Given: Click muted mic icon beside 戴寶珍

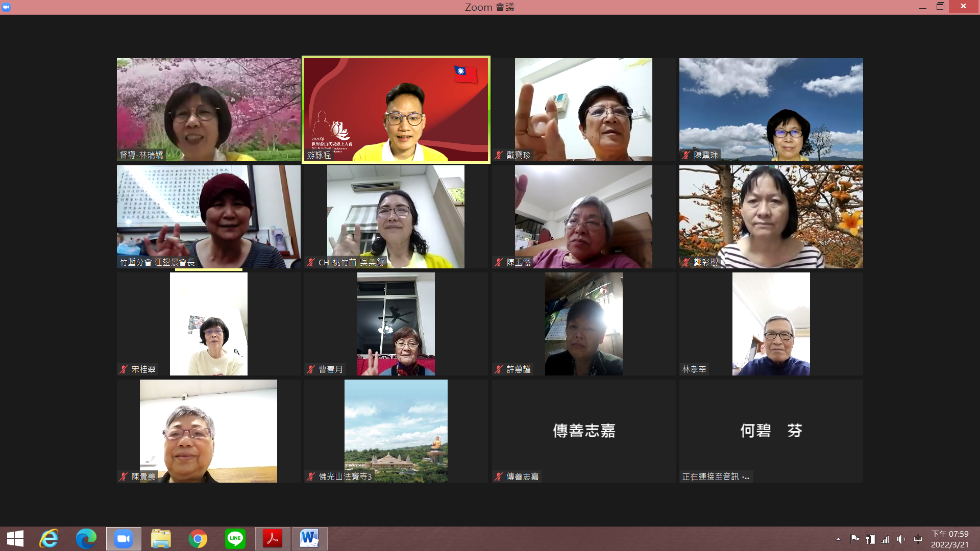Looking at the screenshot, I should (x=499, y=155).
